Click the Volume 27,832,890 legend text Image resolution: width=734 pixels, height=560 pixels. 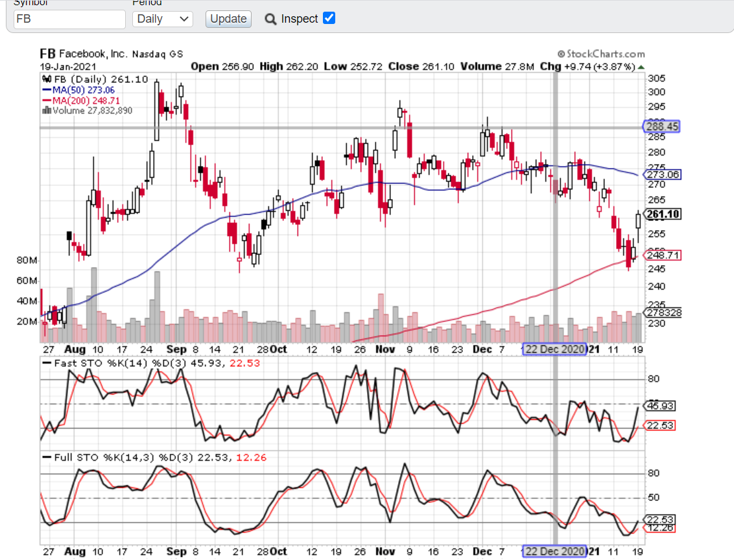coord(92,111)
